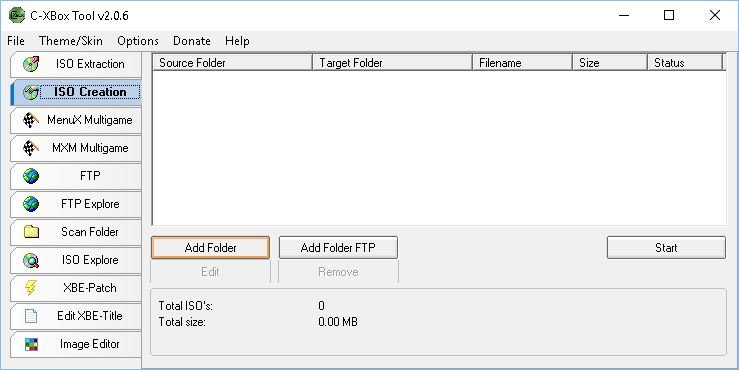Open the ISO Explore tab
This screenshot has width=739, height=370.
(x=76, y=260)
